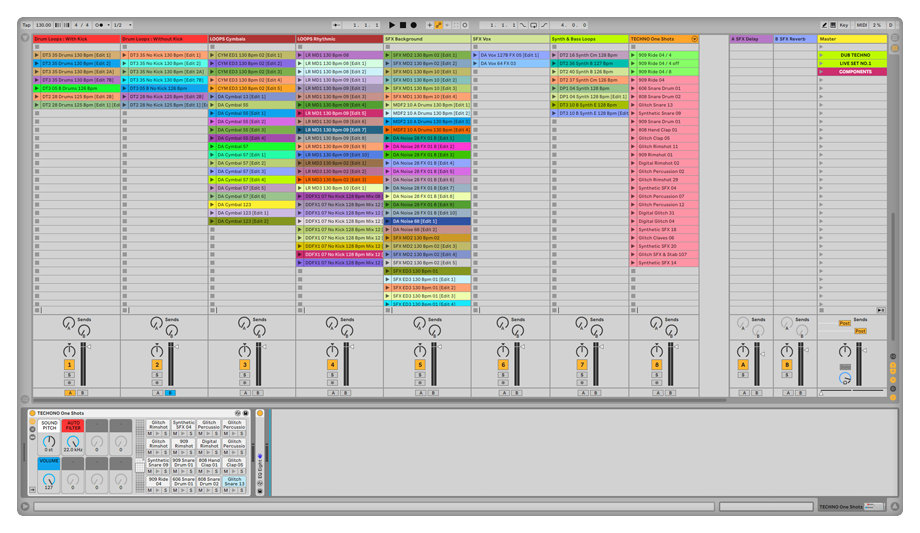Click the VOLUME macro knob
Screen dimensions: 920x533
pyautogui.click(x=49, y=480)
